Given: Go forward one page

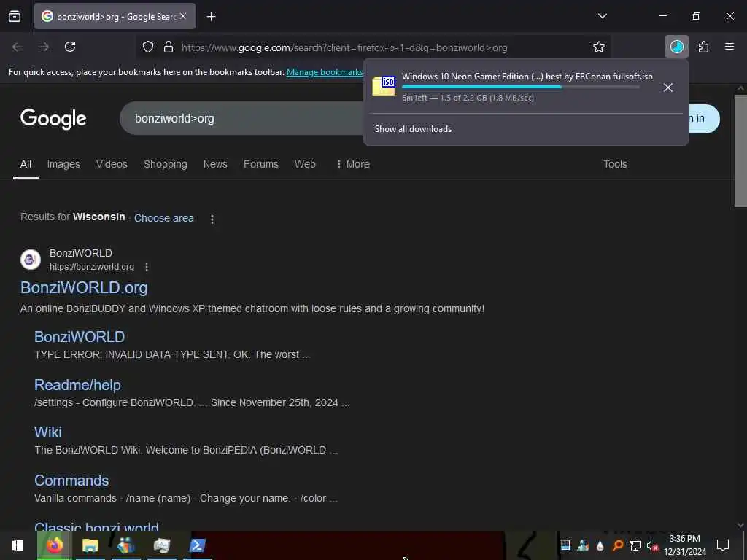Looking at the screenshot, I should pos(44,47).
